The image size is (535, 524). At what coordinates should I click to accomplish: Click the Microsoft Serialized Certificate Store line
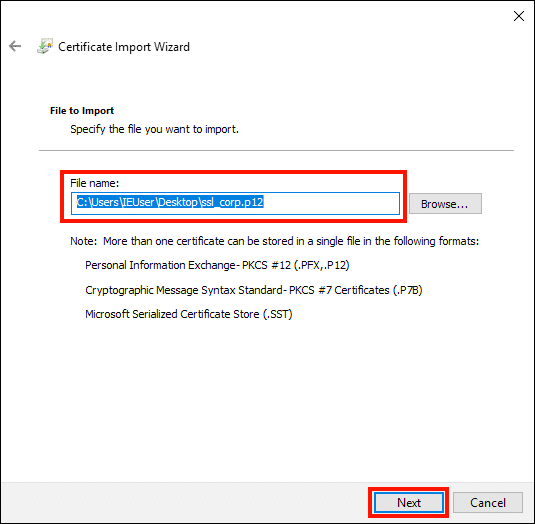pyautogui.click(x=189, y=314)
